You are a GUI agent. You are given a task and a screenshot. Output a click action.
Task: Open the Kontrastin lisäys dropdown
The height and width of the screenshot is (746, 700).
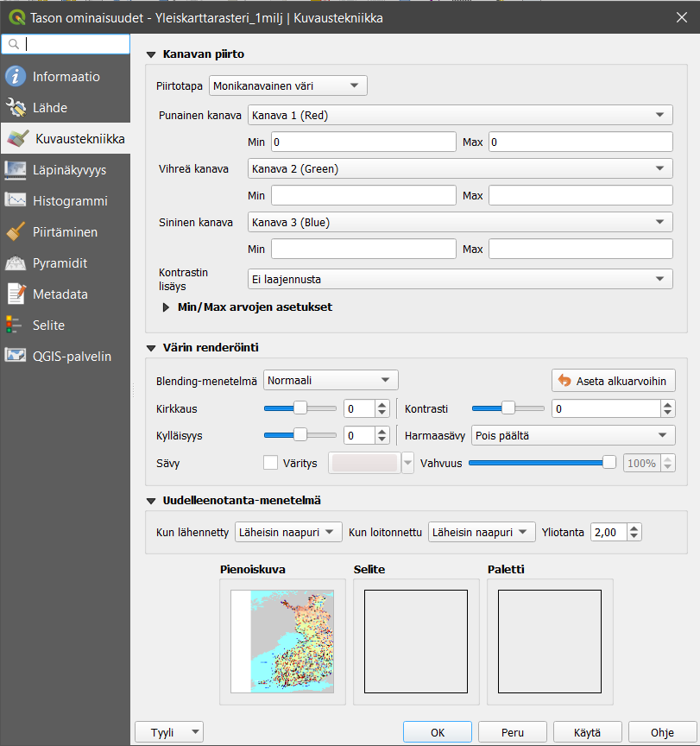click(459, 279)
